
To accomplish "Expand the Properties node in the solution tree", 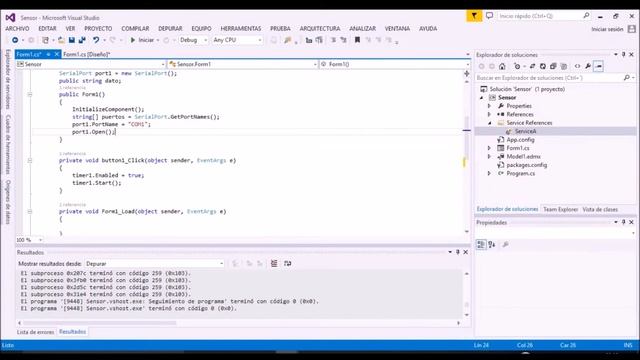I will coord(489,106).
